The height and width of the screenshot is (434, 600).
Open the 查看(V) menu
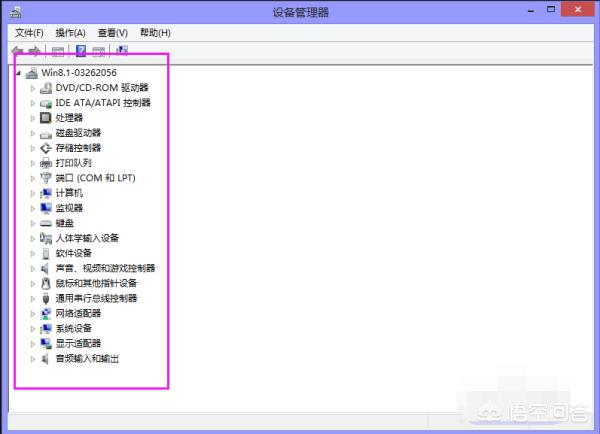point(112,32)
